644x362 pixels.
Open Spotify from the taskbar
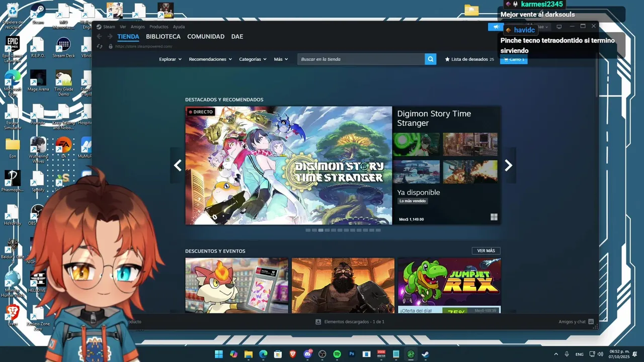337,354
